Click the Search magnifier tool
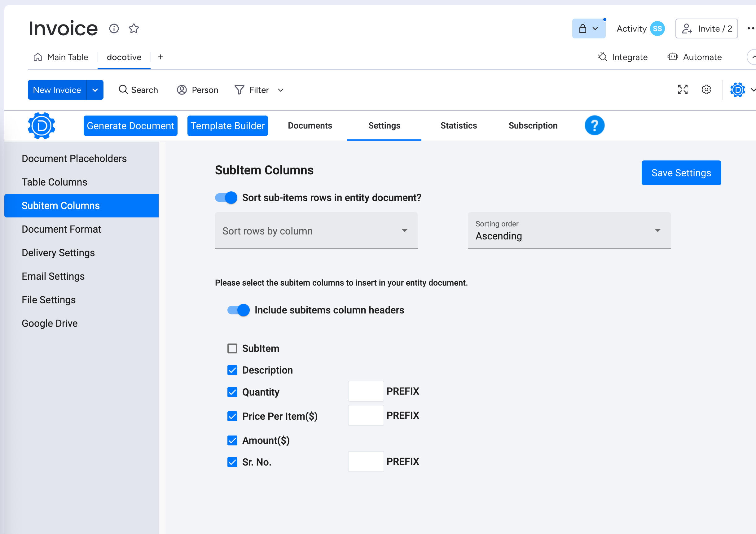This screenshot has width=756, height=534. [x=138, y=90]
